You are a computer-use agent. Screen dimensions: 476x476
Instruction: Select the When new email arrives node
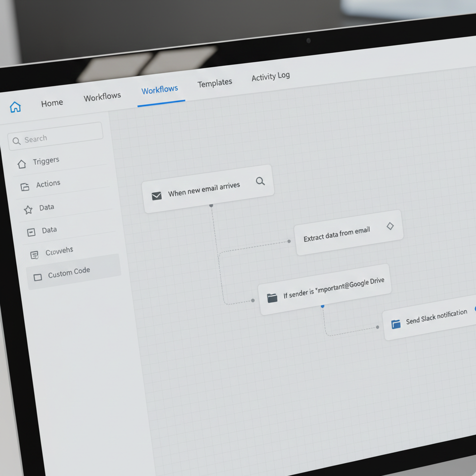pyautogui.click(x=204, y=185)
